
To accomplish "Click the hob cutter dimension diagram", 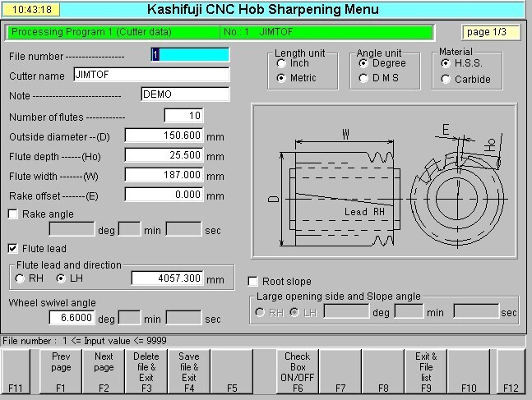I will pos(384,181).
